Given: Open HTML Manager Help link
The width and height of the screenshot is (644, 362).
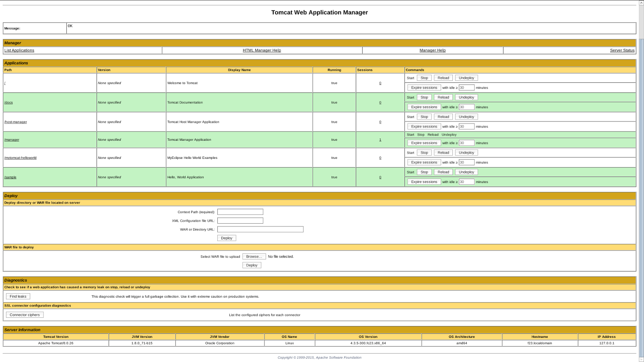Looking at the screenshot, I should (x=262, y=50).
